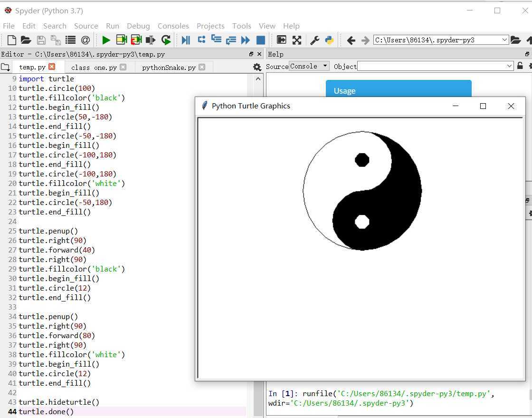Screen dimensions: 532x418
Task: Open the Tools menu
Action: click(x=242, y=26)
